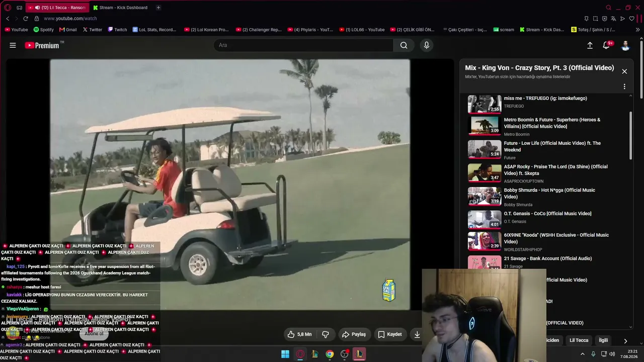644x362 pixels.
Task: Bookmark this page with the heart icon
Action: [631, 19]
